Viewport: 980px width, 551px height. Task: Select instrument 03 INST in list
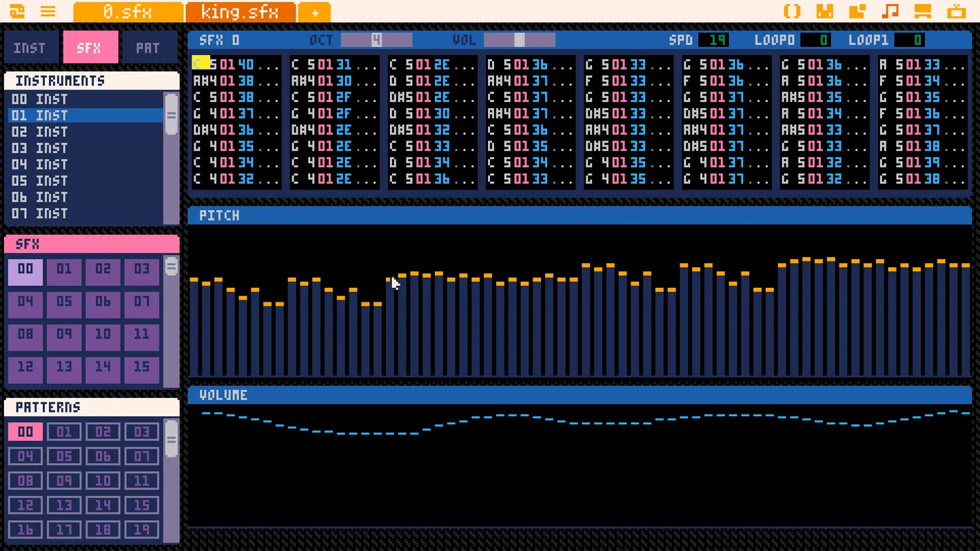[x=40, y=148]
